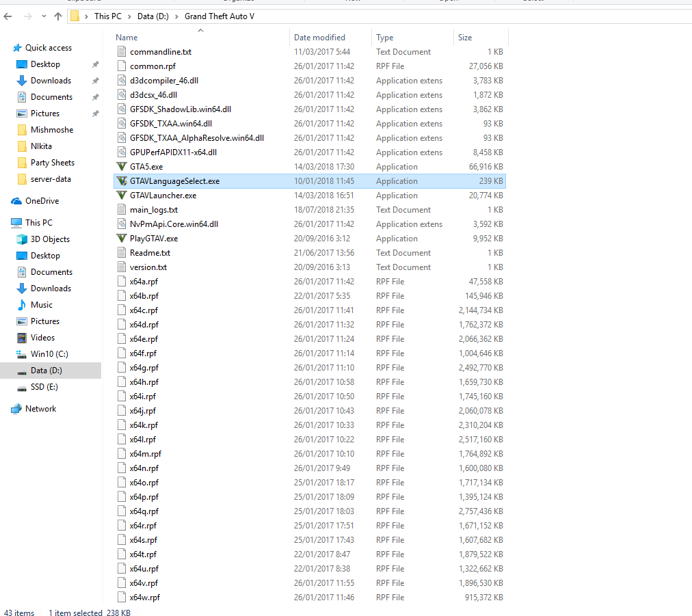This screenshot has height=616, width=692.
Task: Select the GTAVLauncher.exe icon
Action: pyautogui.click(x=122, y=196)
